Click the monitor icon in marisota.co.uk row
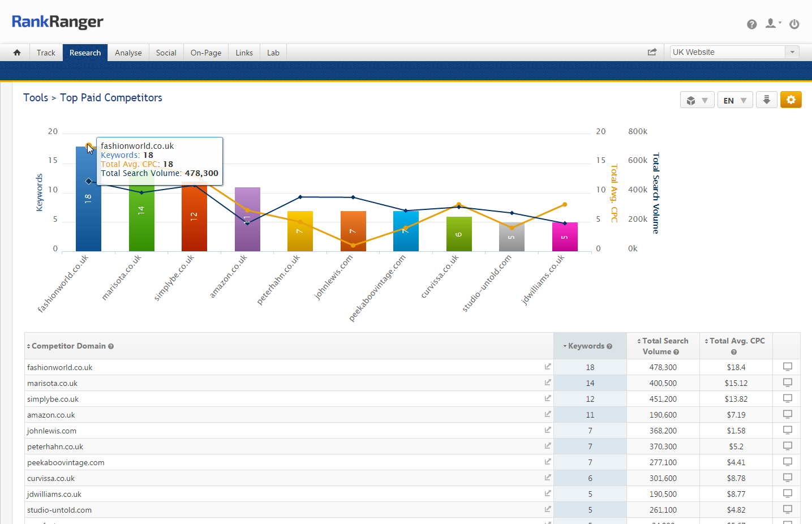The height and width of the screenshot is (524, 812). (787, 383)
